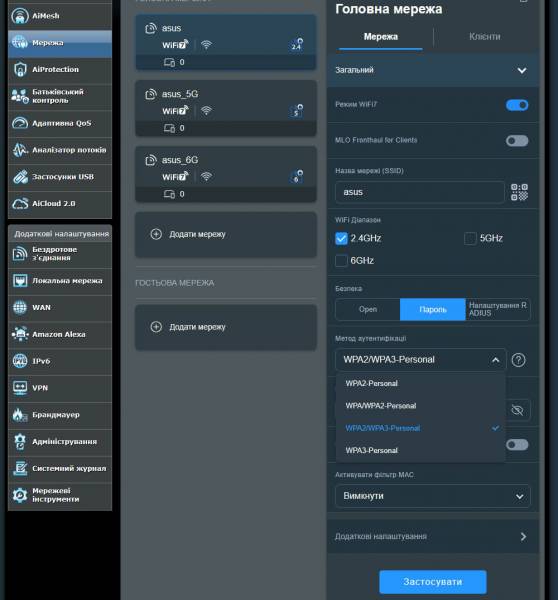Open the Адаптивна QoS gauge icon
558x600 pixels.
(20, 123)
